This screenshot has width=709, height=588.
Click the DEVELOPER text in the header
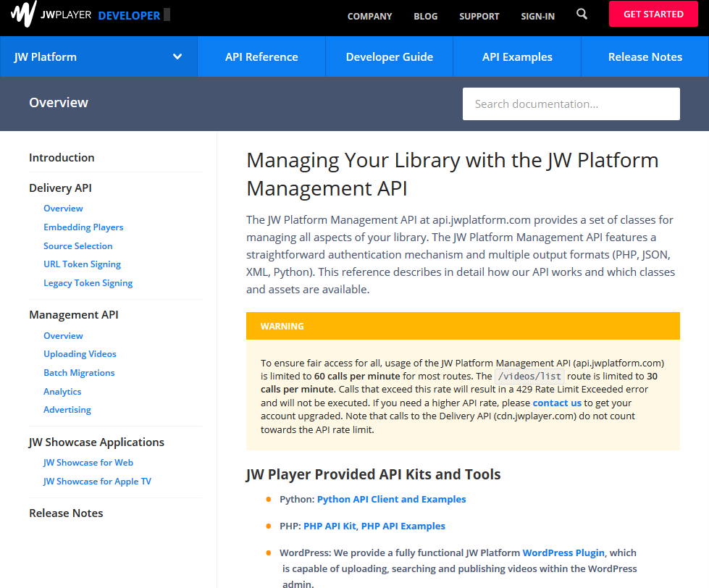tap(129, 16)
